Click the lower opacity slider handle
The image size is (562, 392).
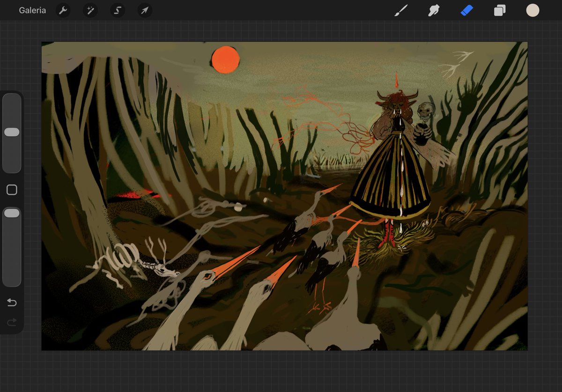pos(12,213)
